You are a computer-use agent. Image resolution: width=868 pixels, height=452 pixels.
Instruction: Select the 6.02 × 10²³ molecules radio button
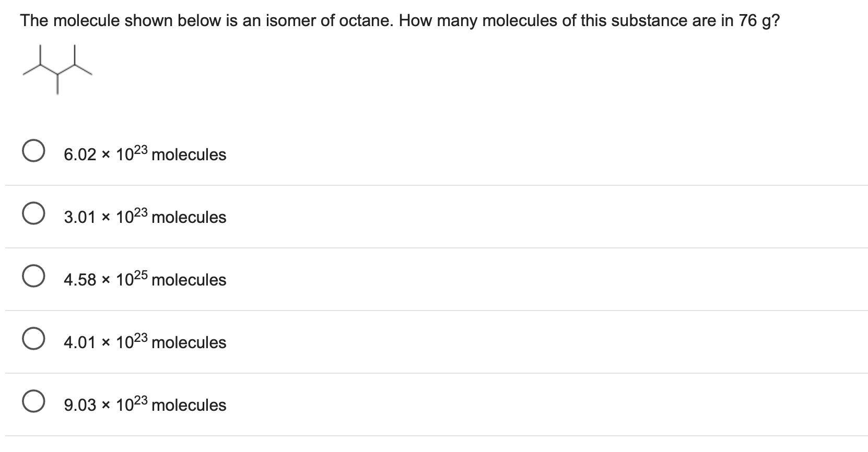(33, 152)
